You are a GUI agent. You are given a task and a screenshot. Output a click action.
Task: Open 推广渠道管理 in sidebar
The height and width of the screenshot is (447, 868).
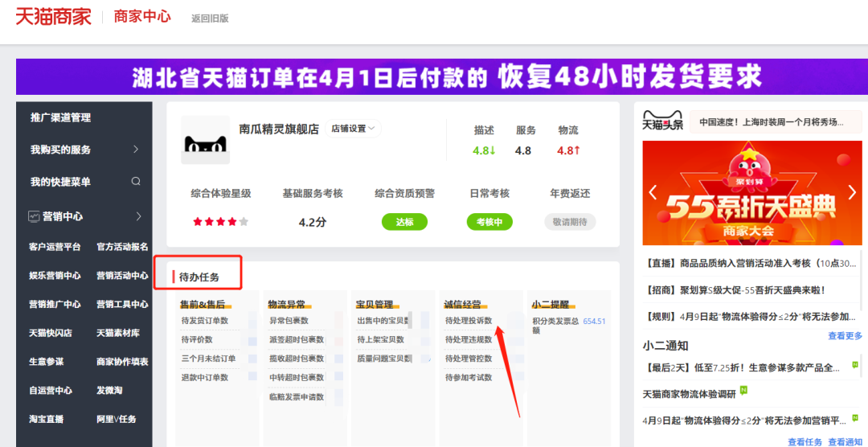(61, 117)
